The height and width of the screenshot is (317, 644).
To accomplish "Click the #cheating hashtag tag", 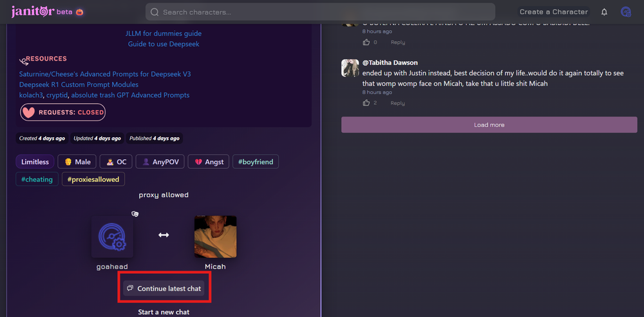I will pos(37,179).
